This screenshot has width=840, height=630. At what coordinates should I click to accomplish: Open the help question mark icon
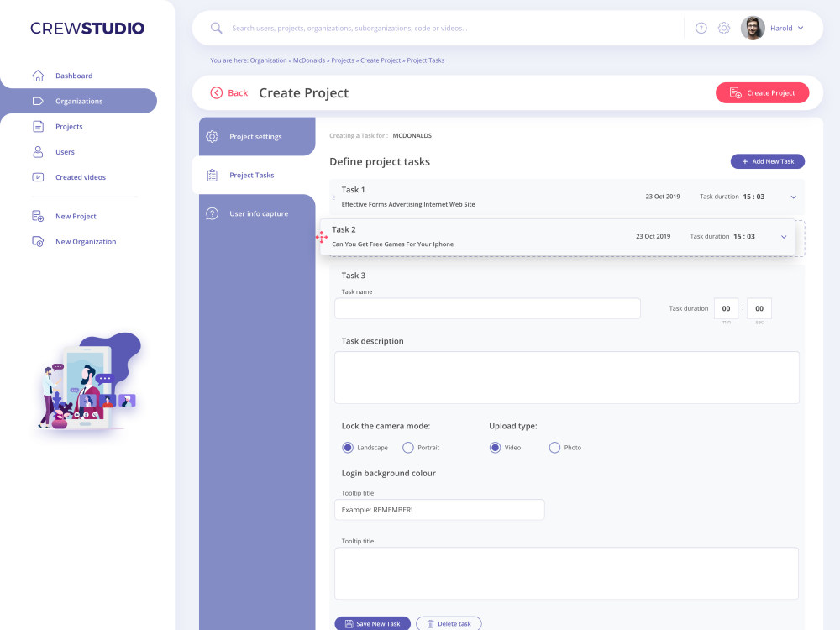point(701,29)
